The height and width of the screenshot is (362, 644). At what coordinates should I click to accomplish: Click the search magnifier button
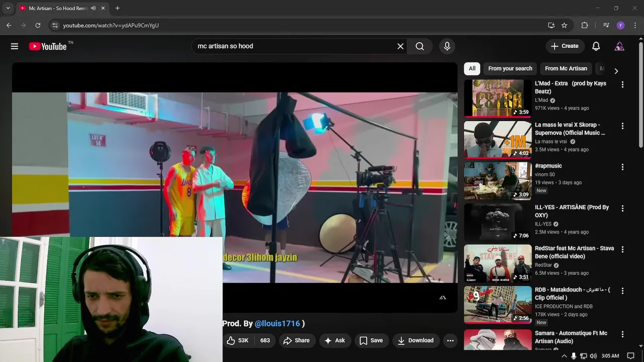click(x=420, y=46)
